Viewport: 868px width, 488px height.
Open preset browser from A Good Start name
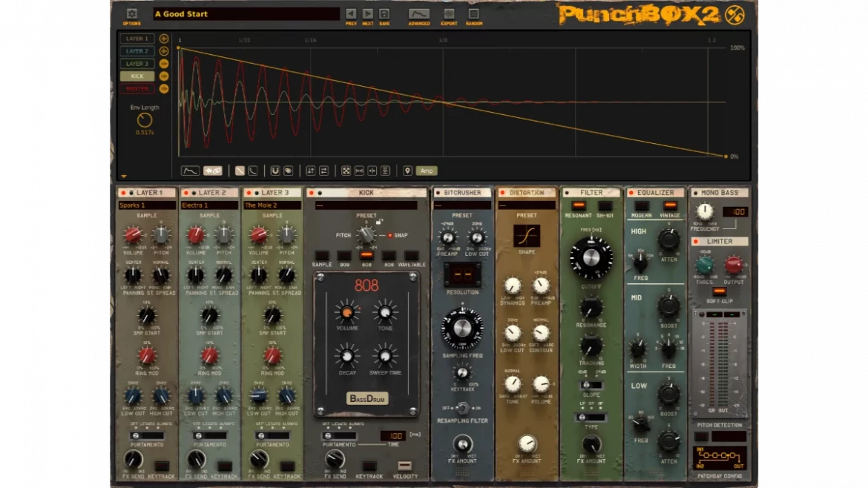click(x=246, y=14)
